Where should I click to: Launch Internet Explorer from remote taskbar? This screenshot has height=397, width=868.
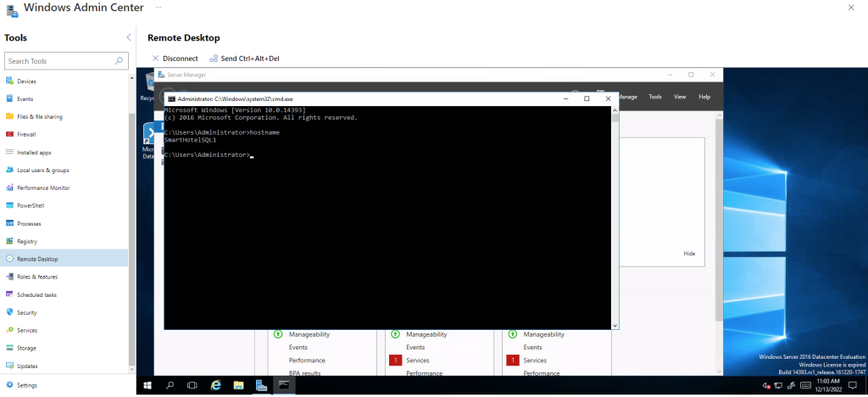pyautogui.click(x=216, y=385)
